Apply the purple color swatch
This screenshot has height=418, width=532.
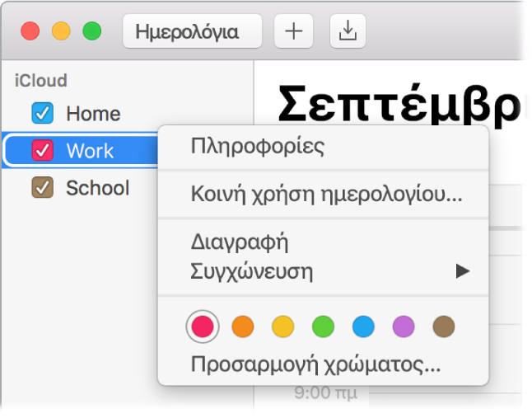tap(403, 326)
